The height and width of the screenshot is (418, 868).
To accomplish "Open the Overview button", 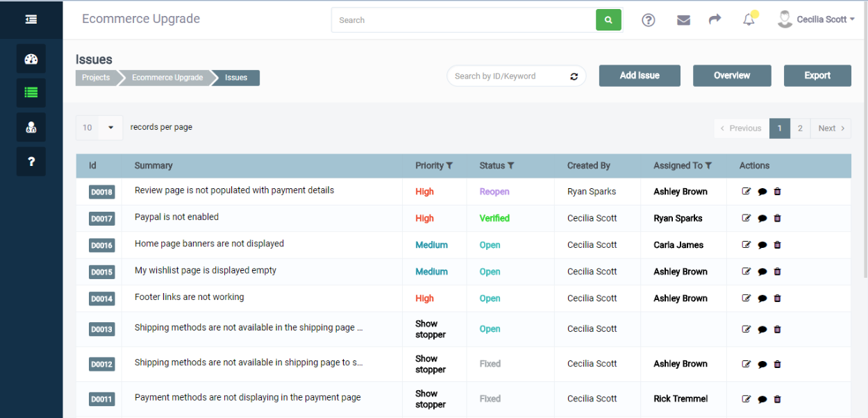I will (x=732, y=76).
